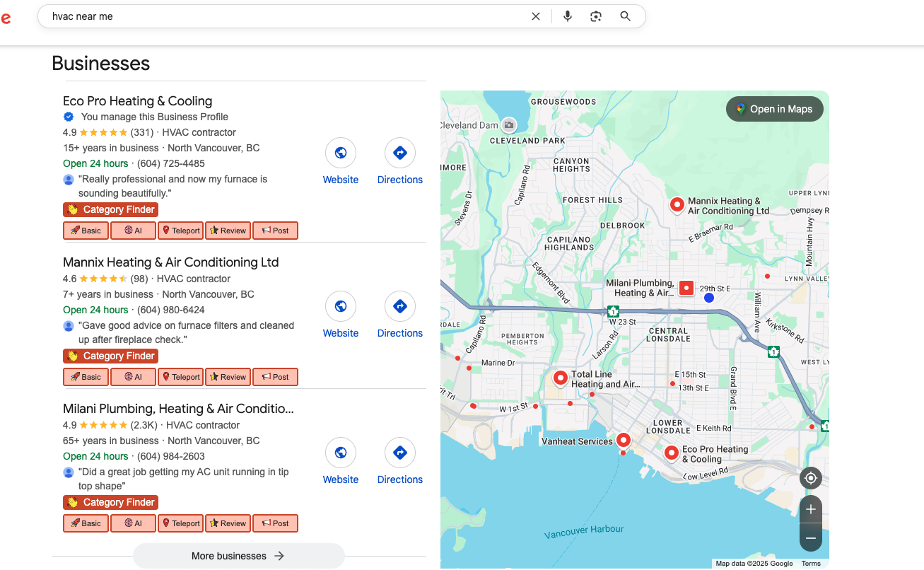Click Teleport button under Eco Pro Heating
Image resolution: width=924 pixels, height=570 pixels.
[180, 231]
